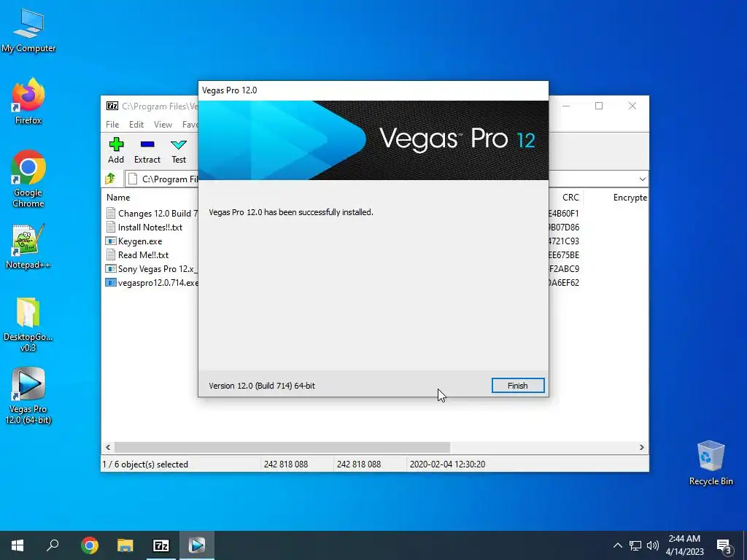Image resolution: width=747 pixels, height=560 pixels.
Task: Open volume control tray icon
Action: [x=653, y=545]
